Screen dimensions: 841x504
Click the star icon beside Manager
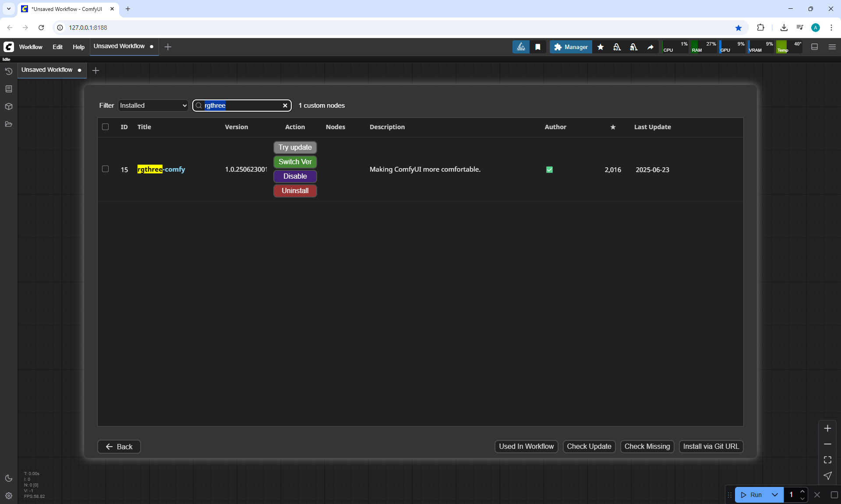pyautogui.click(x=601, y=47)
